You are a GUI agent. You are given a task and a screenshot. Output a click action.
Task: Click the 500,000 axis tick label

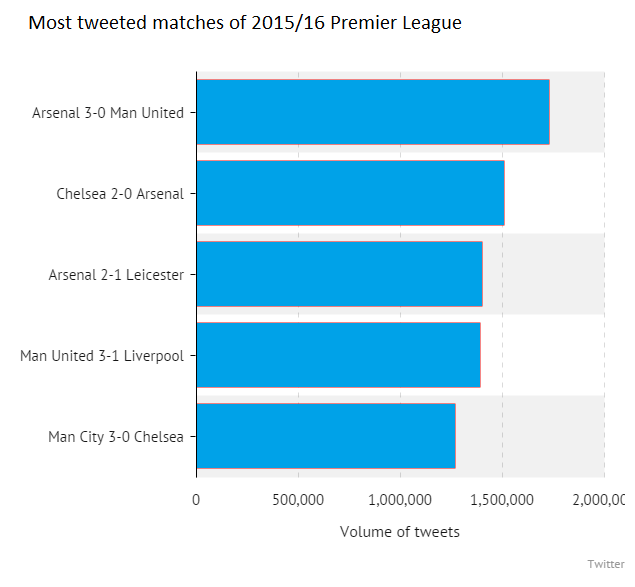[x=298, y=499]
